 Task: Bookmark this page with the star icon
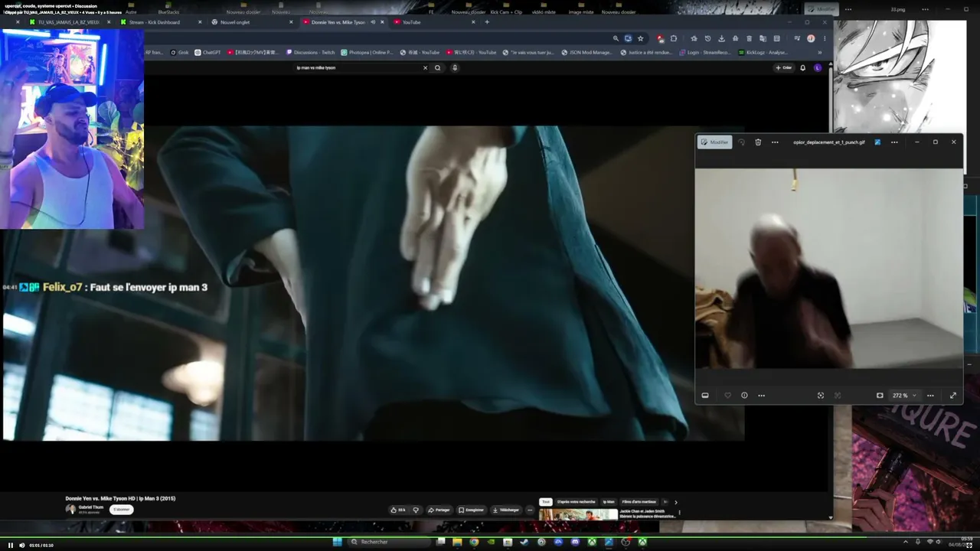pyautogui.click(x=641, y=38)
